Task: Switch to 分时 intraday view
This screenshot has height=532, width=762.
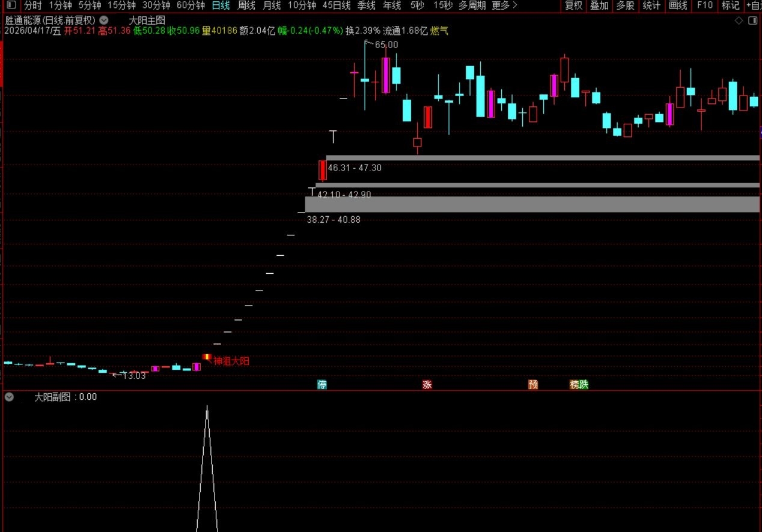Action: (32, 5)
